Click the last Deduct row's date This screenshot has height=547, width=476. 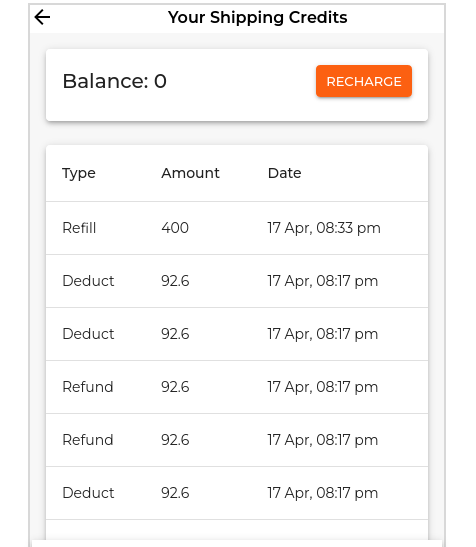(323, 493)
